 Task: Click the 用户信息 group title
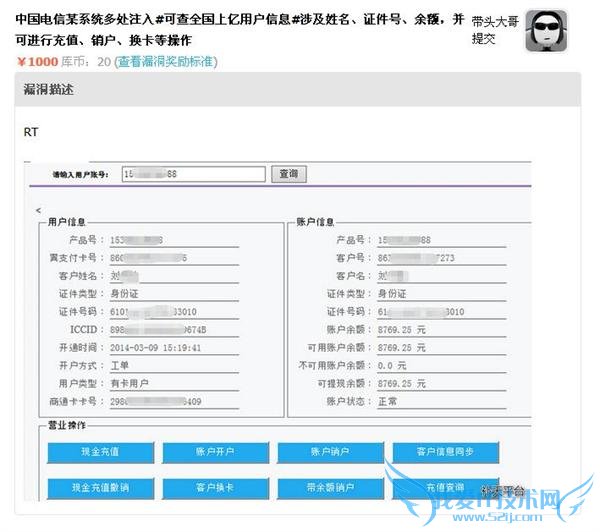coord(66,222)
